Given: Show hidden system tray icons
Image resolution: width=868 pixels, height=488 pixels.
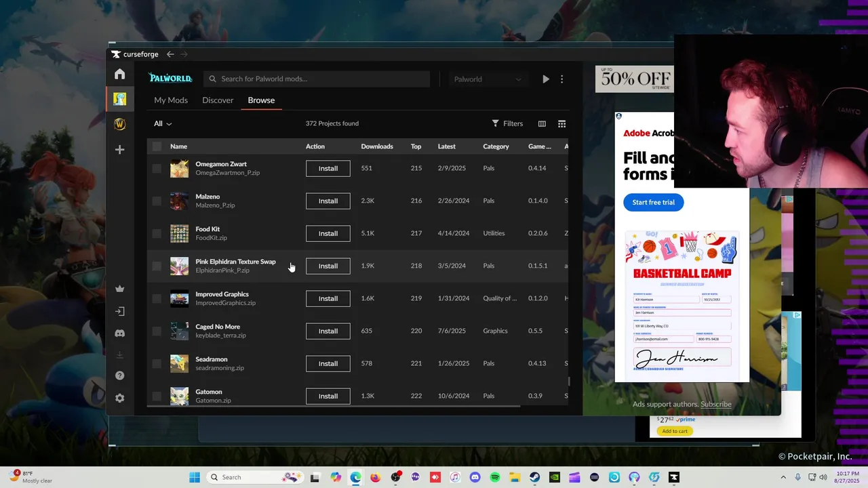Looking at the screenshot, I should tap(783, 477).
